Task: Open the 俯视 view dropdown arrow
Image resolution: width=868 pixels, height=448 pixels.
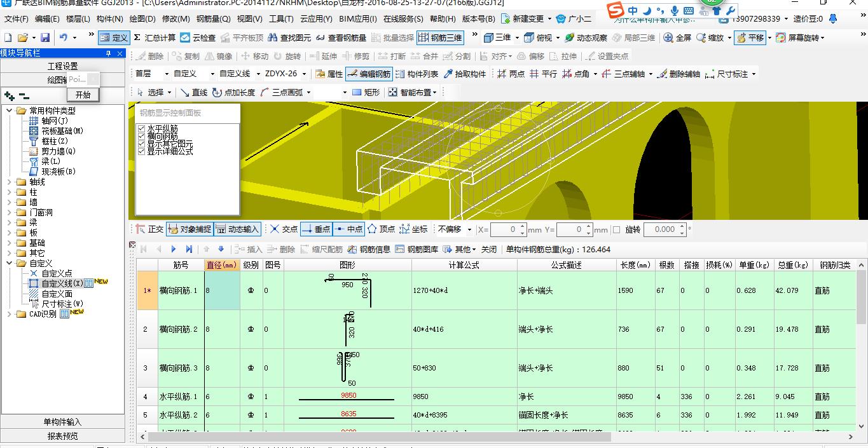Action: tap(558, 37)
